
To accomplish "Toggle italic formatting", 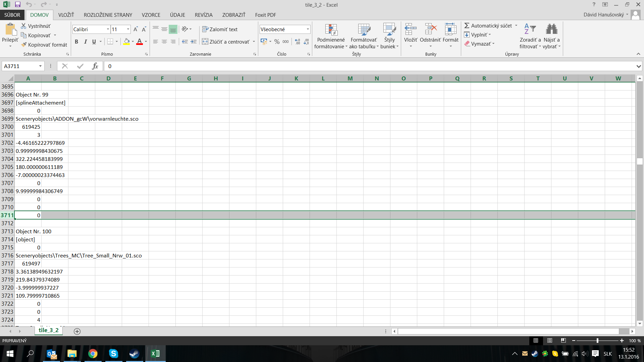I will coord(85,42).
